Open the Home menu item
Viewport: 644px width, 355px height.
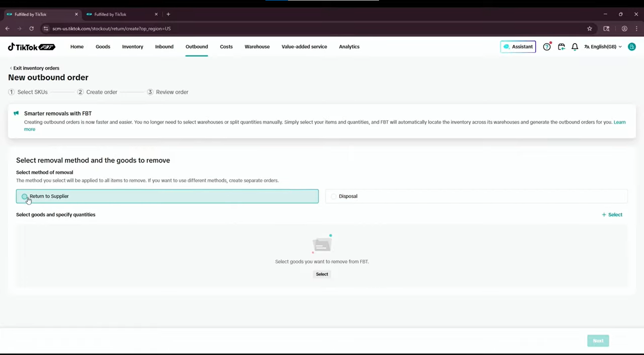[x=77, y=47]
